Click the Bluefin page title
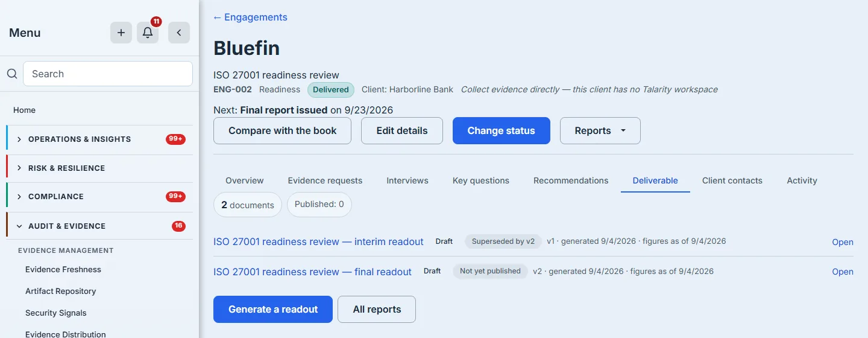The image size is (868, 338). 247,48
